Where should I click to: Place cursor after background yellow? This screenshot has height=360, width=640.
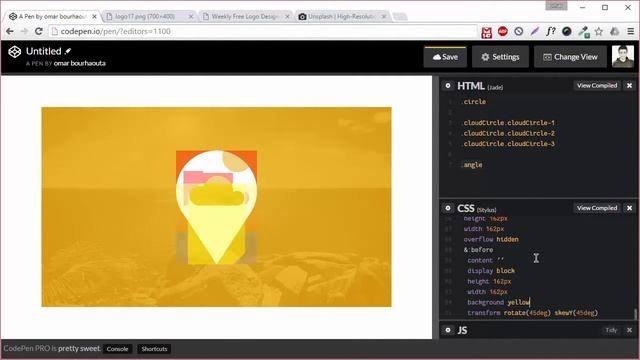[530, 302]
